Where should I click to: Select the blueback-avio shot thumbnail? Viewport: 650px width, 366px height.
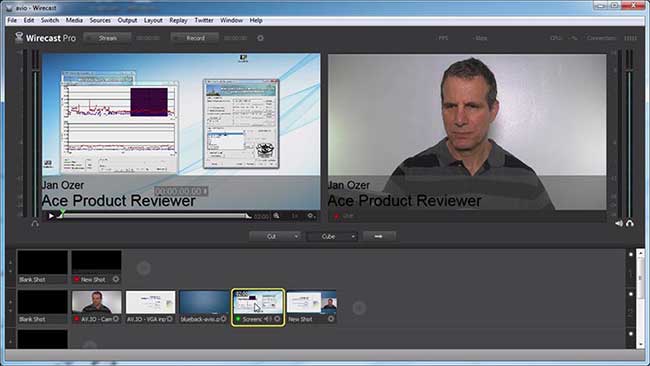(204, 303)
